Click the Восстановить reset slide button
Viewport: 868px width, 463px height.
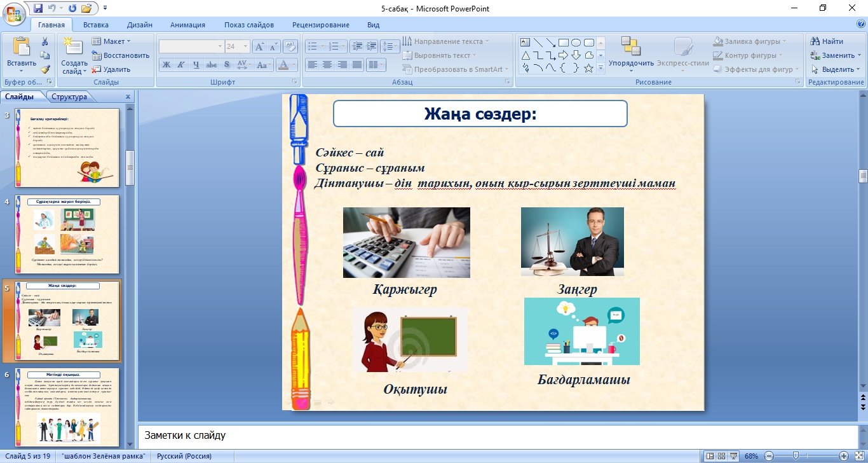(x=121, y=55)
